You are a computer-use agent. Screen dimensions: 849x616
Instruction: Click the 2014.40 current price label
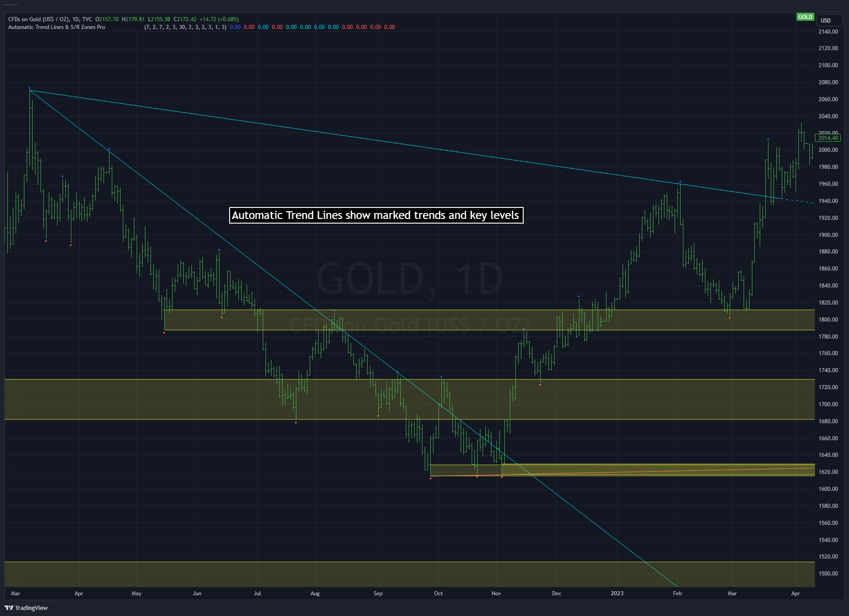828,138
